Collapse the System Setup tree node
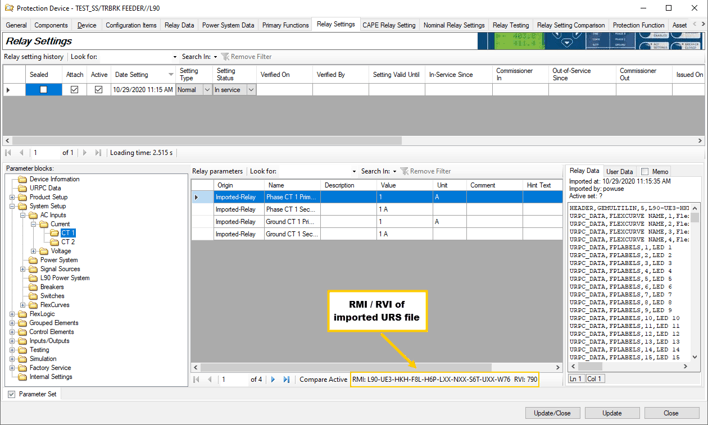The width and height of the screenshot is (708, 425). [12, 206]
